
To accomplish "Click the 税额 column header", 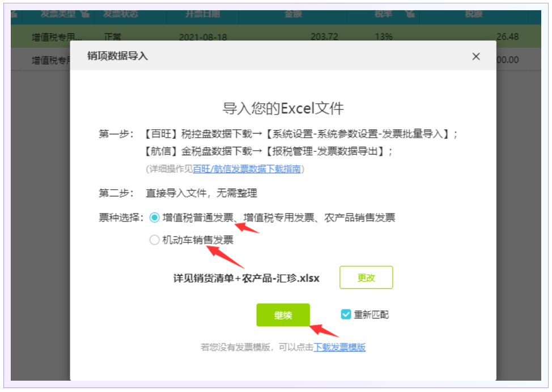I will [473, 14].
